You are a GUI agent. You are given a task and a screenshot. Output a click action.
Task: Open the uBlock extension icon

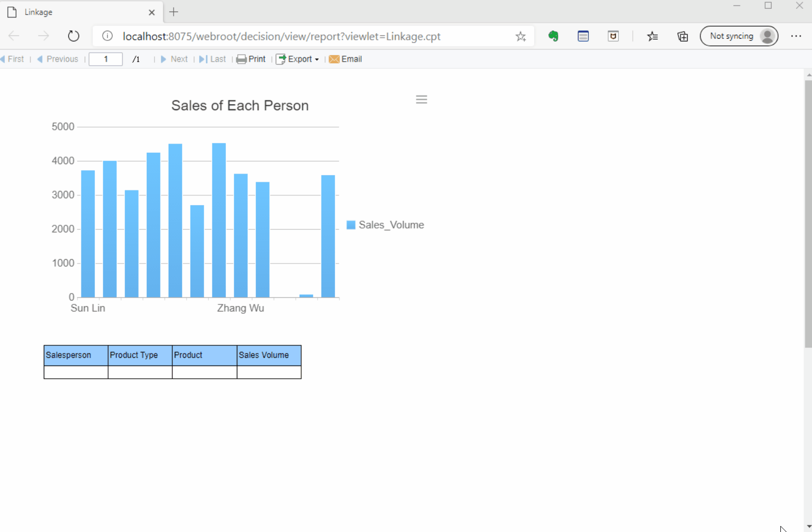[x=613, y=36]
